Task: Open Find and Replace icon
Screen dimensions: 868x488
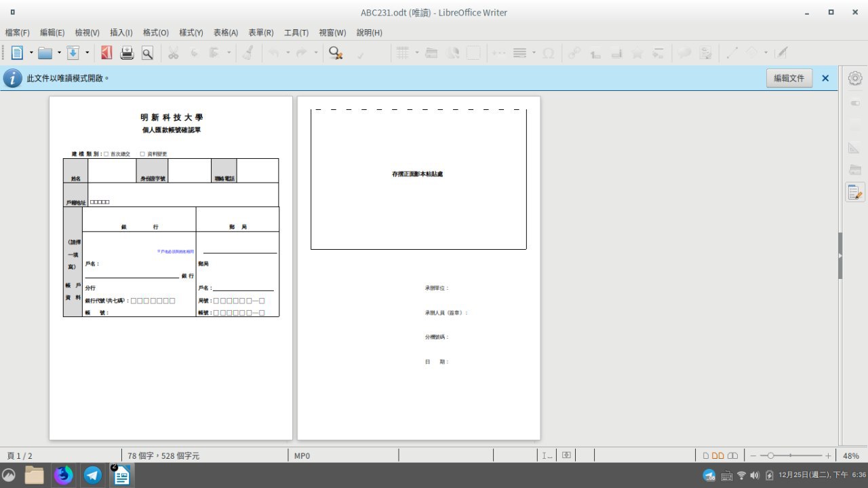Action: click(x=336, y=53)
